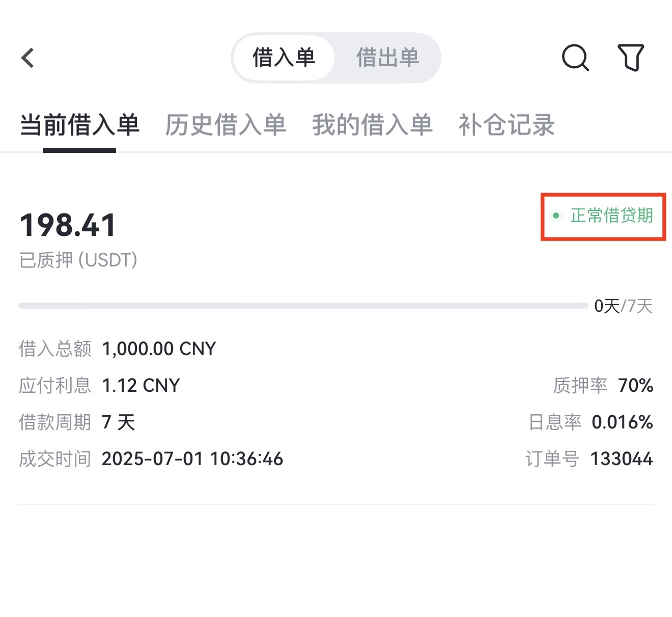672x617 pixels.
Task: Switch toggle to 借出单
Action: point(387,58)
